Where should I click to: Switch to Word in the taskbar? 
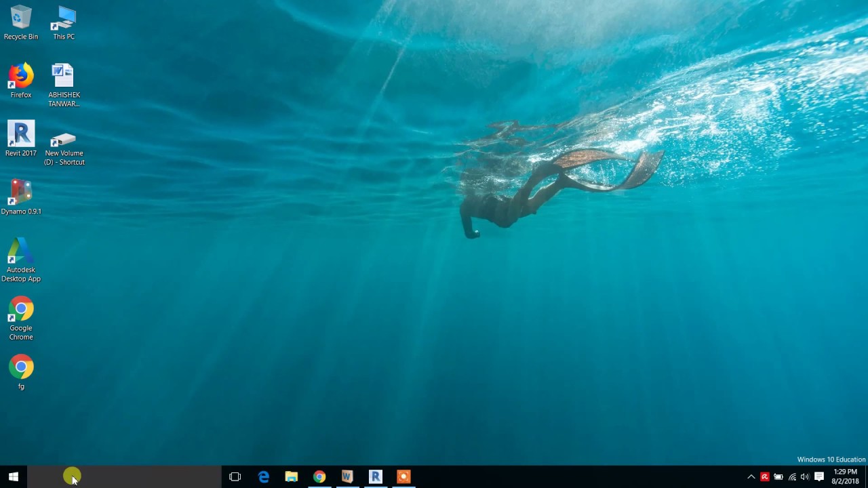coord(347,476)
